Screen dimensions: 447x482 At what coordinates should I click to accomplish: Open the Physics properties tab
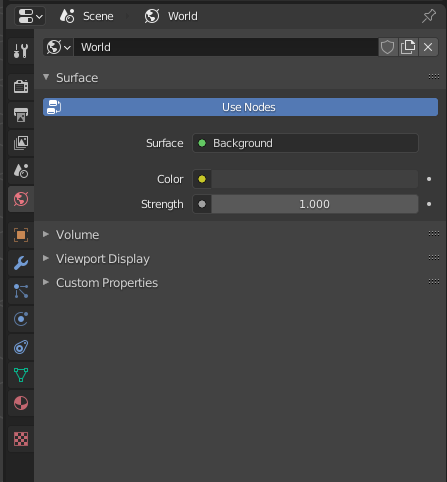21,319
